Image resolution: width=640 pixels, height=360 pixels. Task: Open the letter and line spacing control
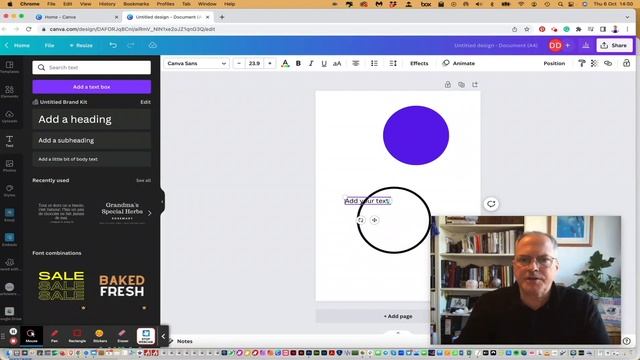(393, 63)
